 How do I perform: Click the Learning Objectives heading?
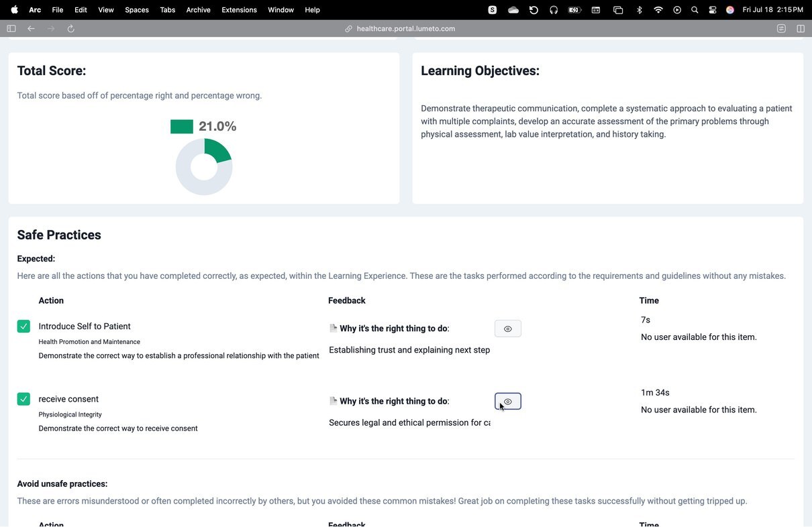point(480,71)
